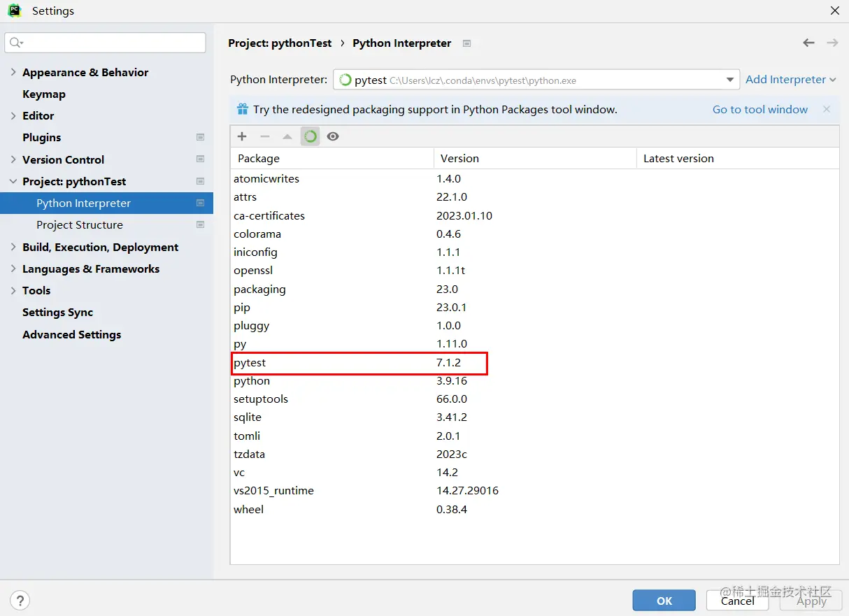Select the python package row
849x616 pixels.
534,381
